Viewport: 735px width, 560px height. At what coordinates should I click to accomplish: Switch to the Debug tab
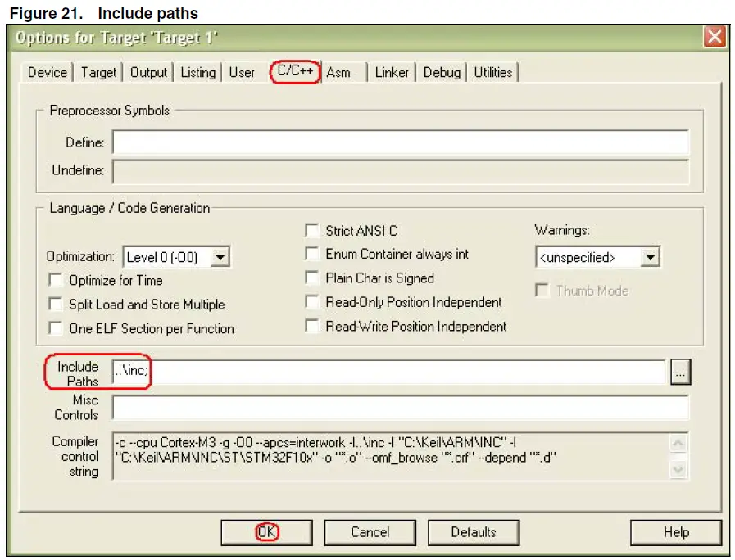coord(442,72)
